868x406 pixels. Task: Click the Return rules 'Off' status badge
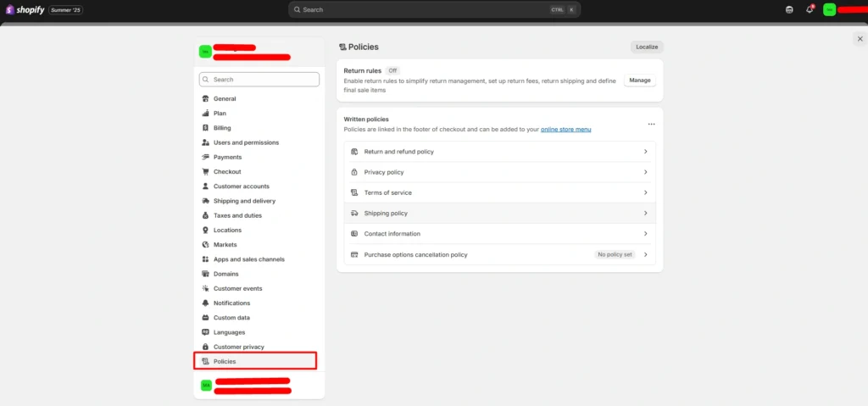point(392,71)
